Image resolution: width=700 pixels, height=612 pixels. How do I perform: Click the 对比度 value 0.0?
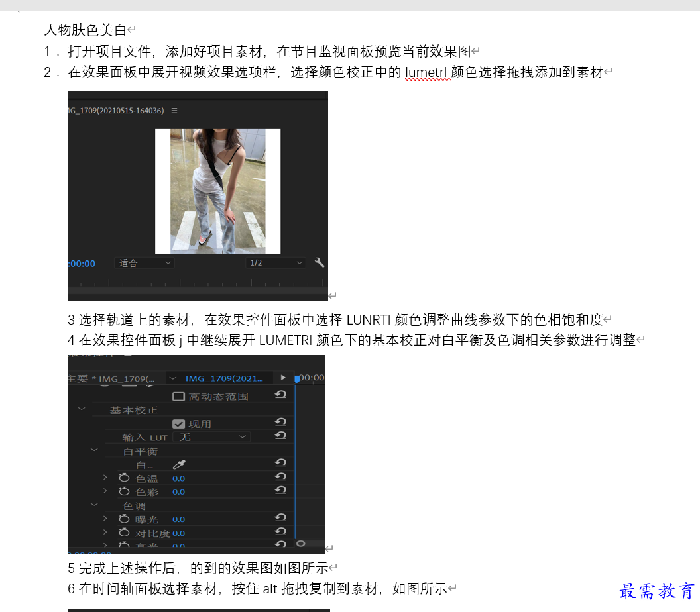click(178, 533)
